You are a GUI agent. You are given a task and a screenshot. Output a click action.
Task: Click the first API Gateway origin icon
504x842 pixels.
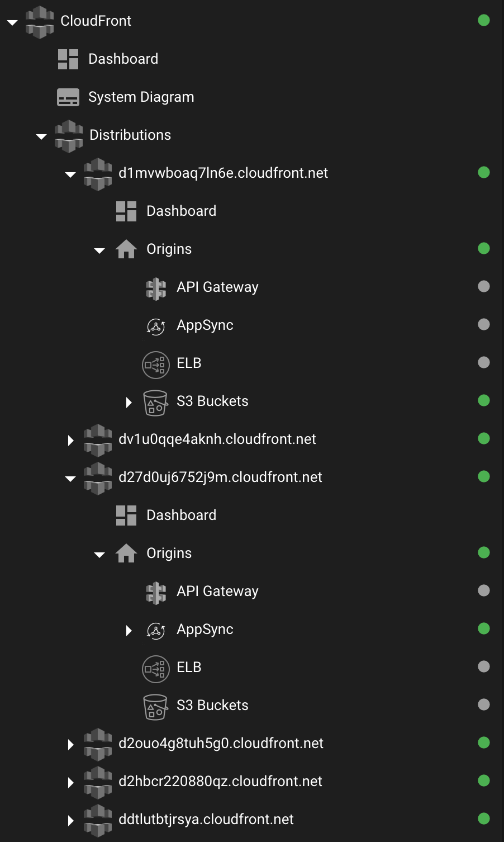(156, 288)
